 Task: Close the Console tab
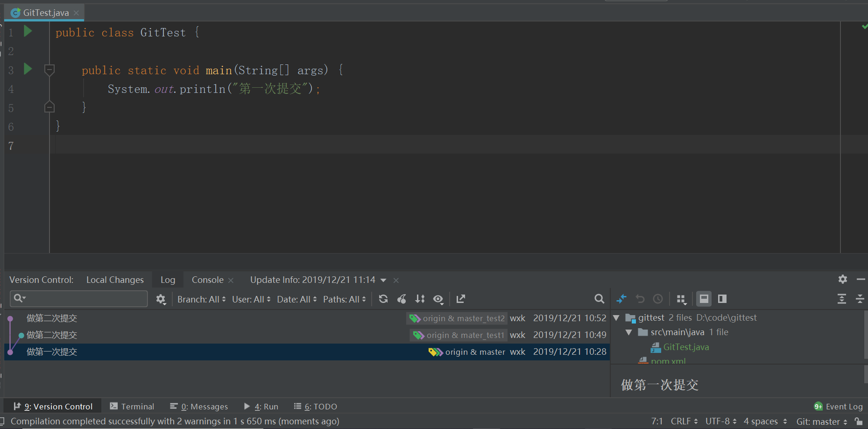[231, 280]
